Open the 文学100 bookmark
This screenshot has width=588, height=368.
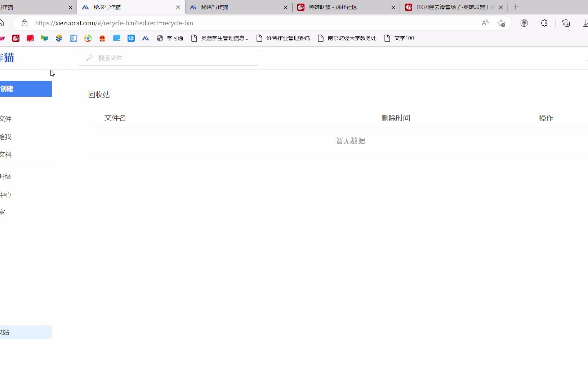(x=399, y=38)
